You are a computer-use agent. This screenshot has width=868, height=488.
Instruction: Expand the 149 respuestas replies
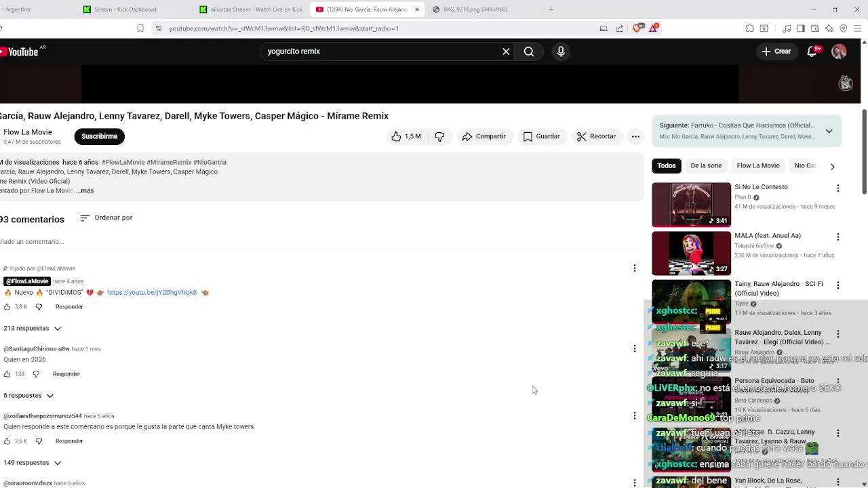tap(33, 463)
